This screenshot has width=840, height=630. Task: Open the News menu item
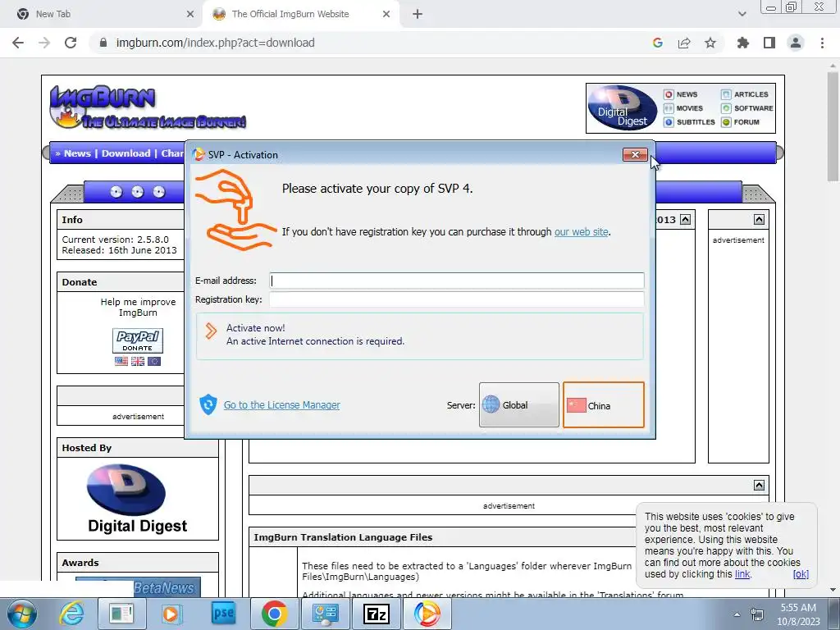point(77,153)
